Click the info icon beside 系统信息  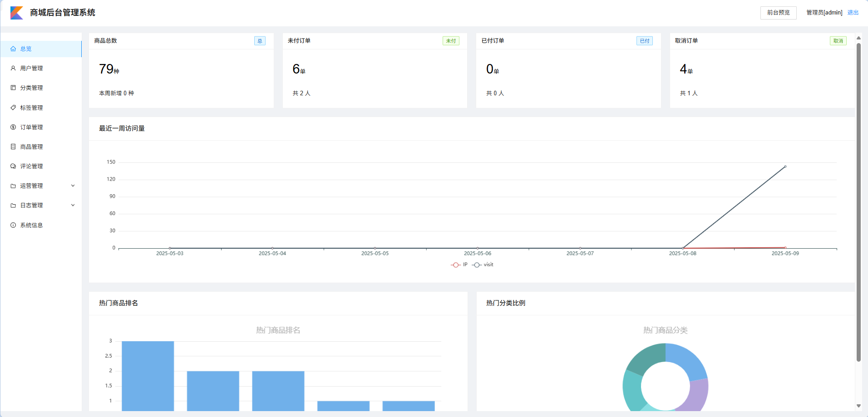pyautogui.click(x=13, y=225)
